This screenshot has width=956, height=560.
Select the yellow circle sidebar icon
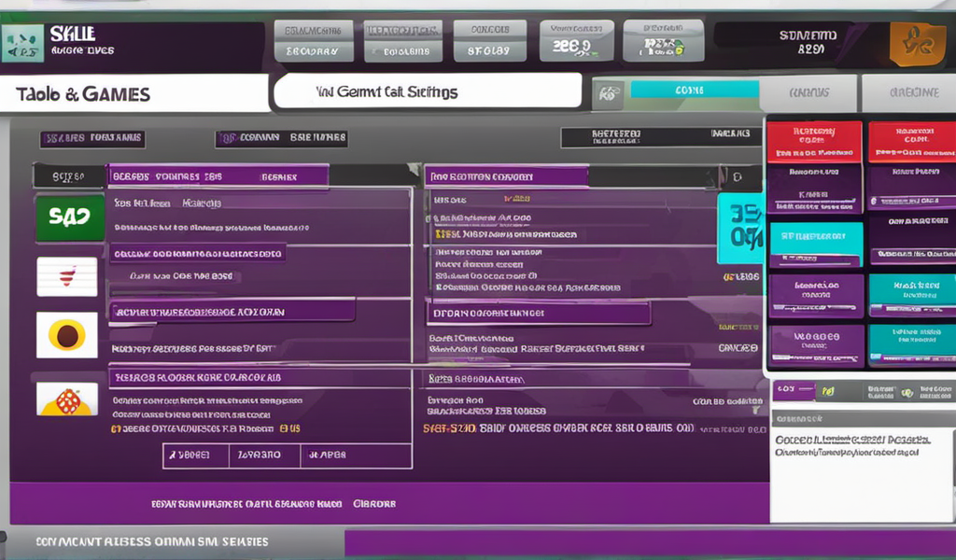pyautogui.click(x=68, y=336)
